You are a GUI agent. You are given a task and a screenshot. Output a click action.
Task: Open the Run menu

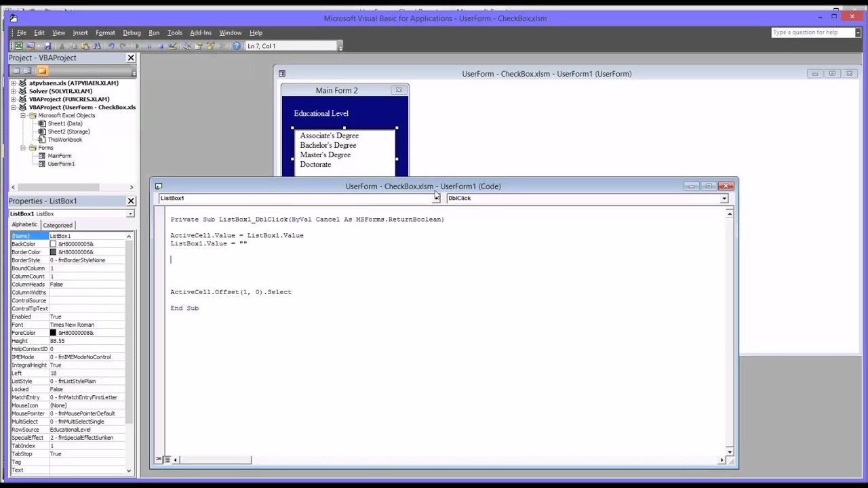[154, 33]
